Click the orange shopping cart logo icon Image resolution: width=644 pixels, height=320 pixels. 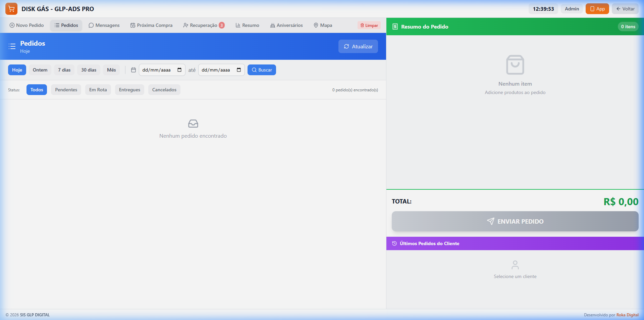[11, 9]
